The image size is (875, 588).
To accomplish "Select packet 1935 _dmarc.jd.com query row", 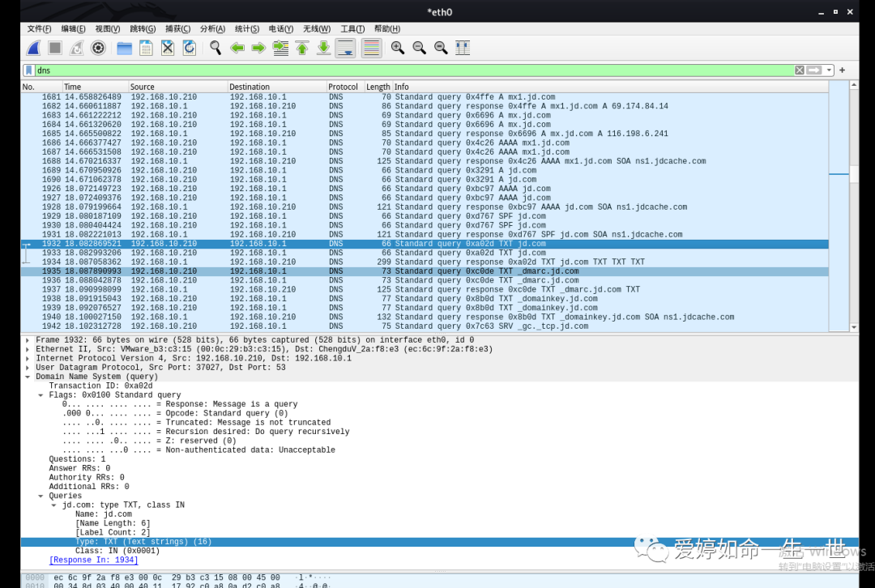I will 424,271.
